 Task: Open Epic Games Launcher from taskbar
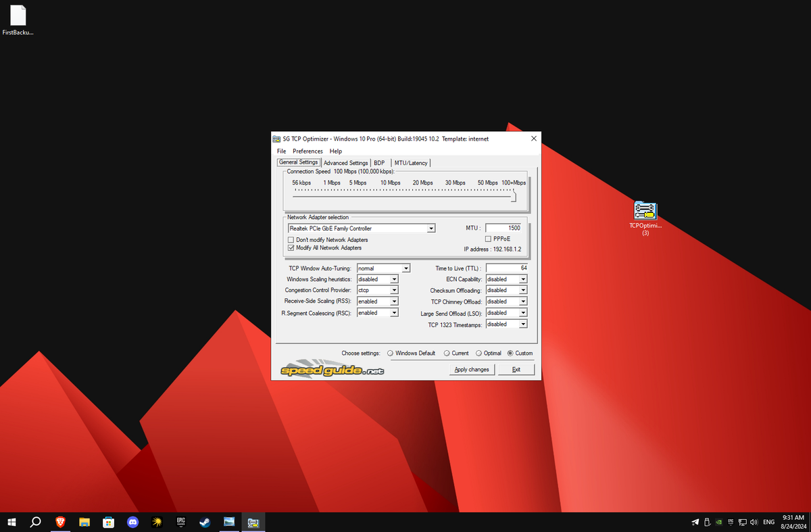181,522
